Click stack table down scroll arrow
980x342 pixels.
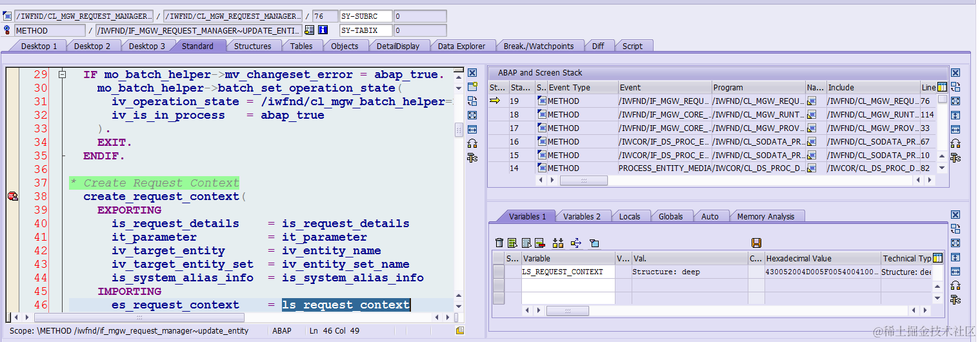coord(943,168)
